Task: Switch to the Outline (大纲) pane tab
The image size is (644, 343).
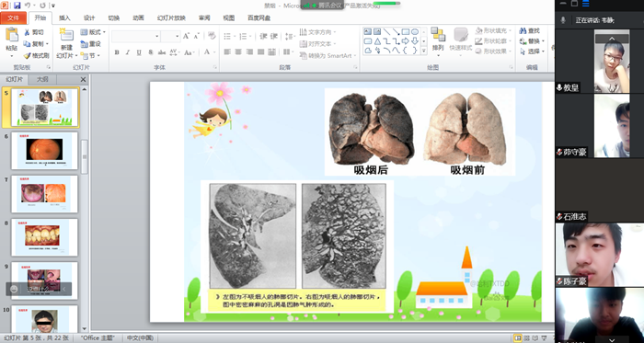Action: 42,79
